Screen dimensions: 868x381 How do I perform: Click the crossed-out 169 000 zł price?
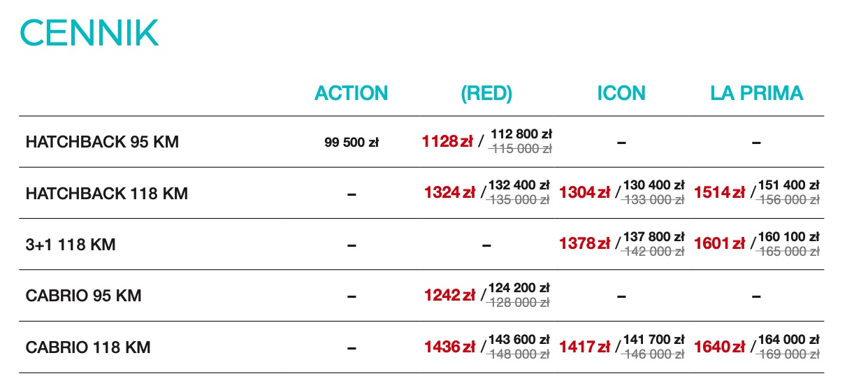tap(788, 354)
